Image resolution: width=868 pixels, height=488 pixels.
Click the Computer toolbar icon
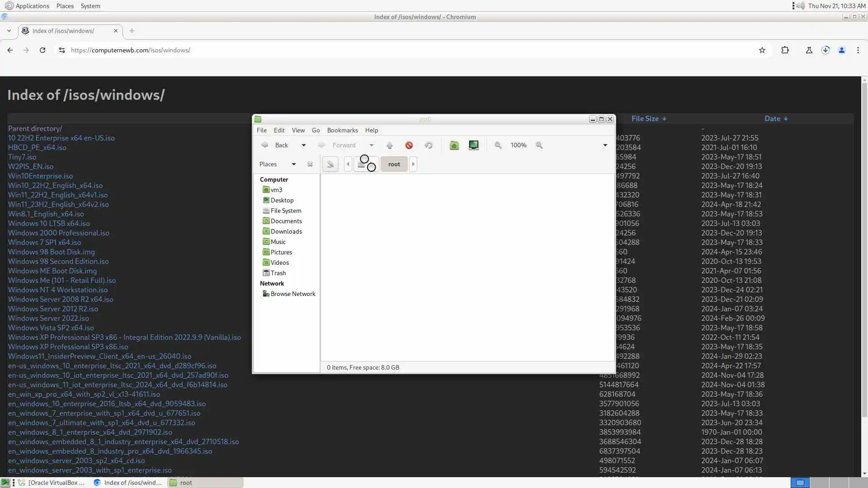pos(473,145)
